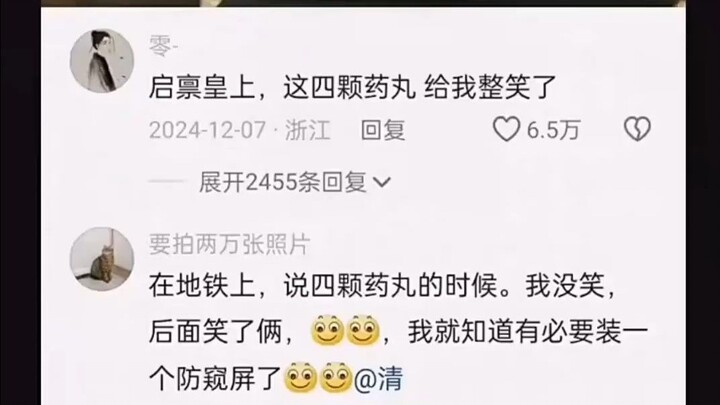The image size is (720, 405).
Task: Click the date 2024-12-07
Action: pyautogui.click(x=208, y=130)
